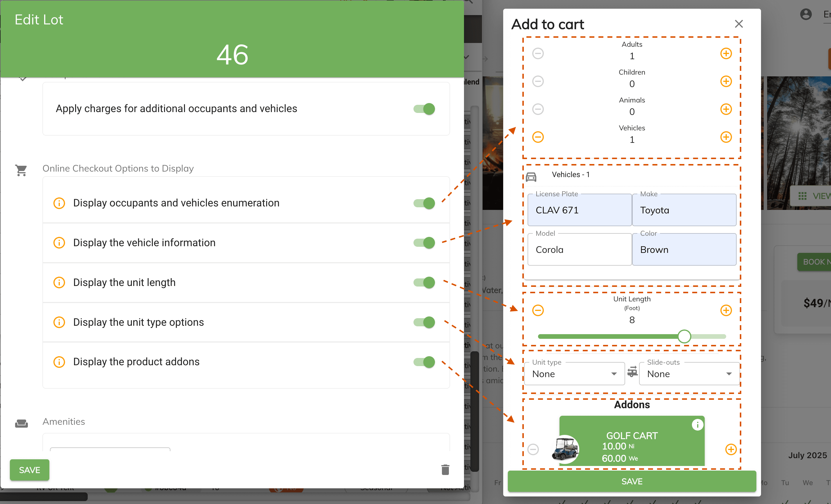The height and width of the screenshot is (504, 831).
Task: Show Golf Cart addon info
Action: (697, 424)
